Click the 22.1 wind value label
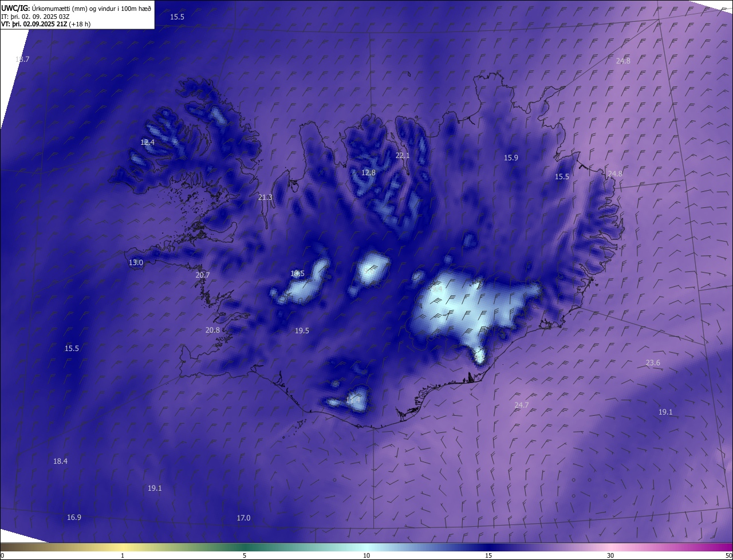 pyautogui.click(x=403, y=156)
